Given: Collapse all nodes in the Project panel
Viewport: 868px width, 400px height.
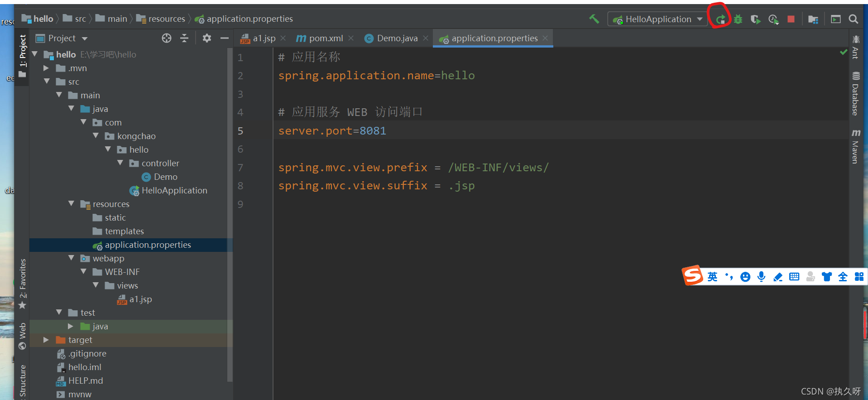Looking at the screenshot, I should (184, 38).
